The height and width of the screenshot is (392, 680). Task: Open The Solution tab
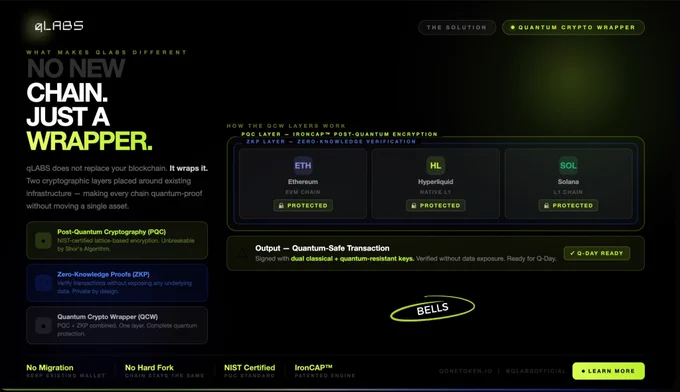click(457, 27)
